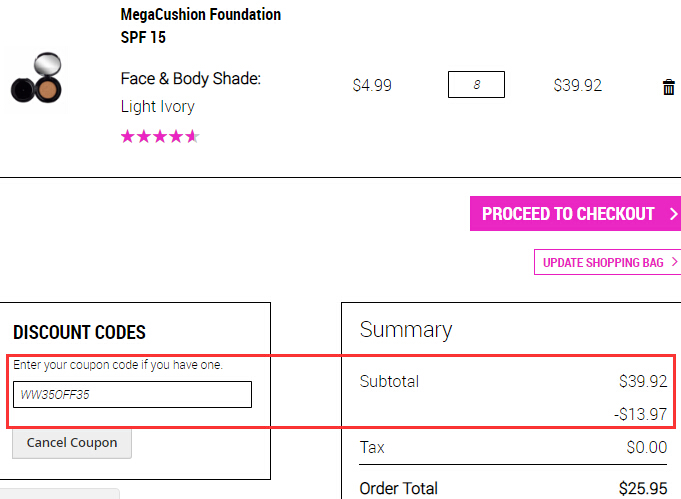681x499 pixels.
Task: Click the star rating under Light Ivory
Action: [x=160, y=136]
